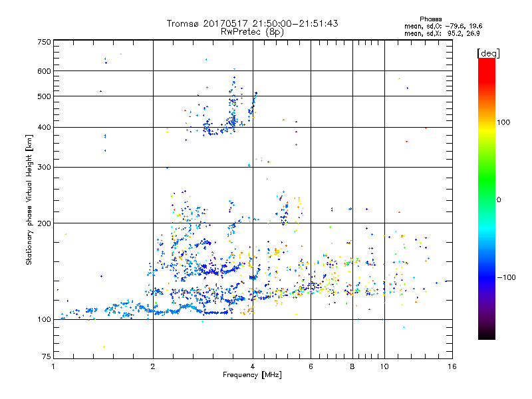Click the 'mean, sd,O: -79.6, 19.6' line
The height and width of the screenshot is (399, 532).
pos(443,26)
